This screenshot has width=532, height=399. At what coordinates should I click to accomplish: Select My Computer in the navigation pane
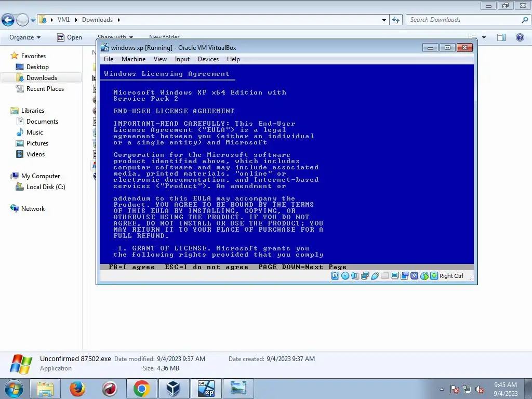[x=41, y=176]
